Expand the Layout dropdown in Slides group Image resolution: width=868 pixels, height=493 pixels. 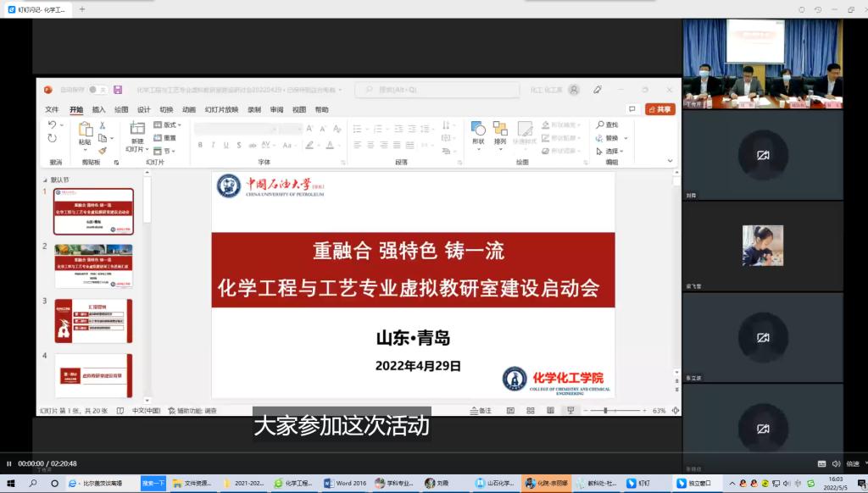pyautogui.click(x=166, y=125)
